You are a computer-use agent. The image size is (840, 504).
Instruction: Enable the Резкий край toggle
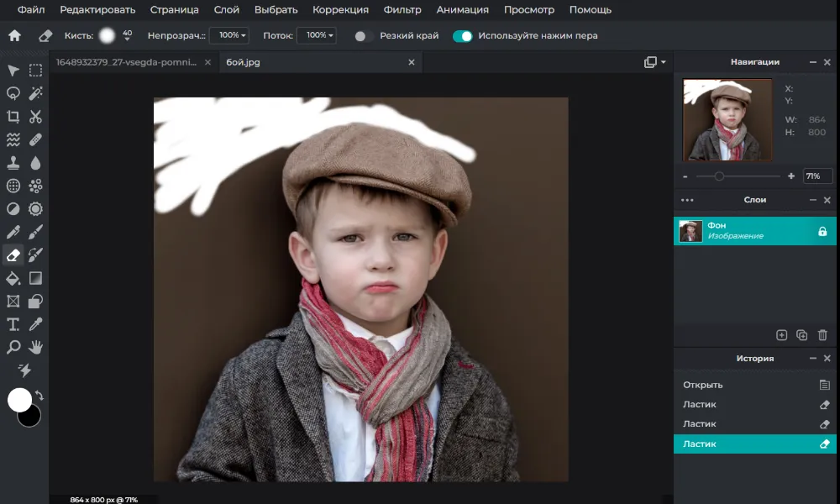click(363, 36)
